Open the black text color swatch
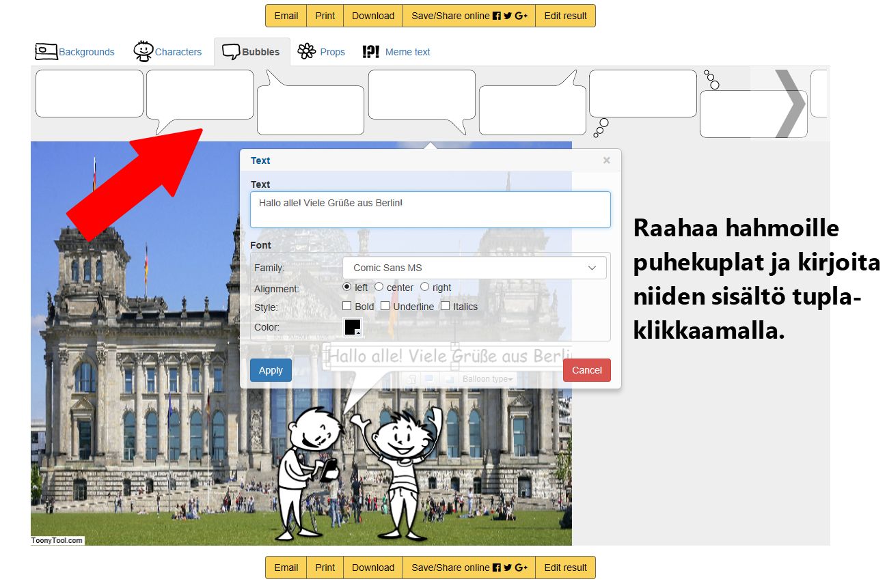 353,327
